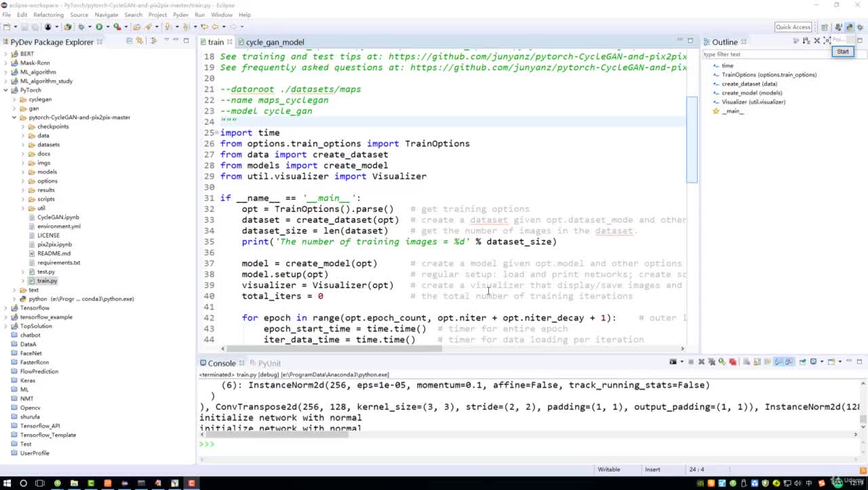Click the Run External Tools icon
The height and width of the screenshot is (490, 868).
coord(117,27)
